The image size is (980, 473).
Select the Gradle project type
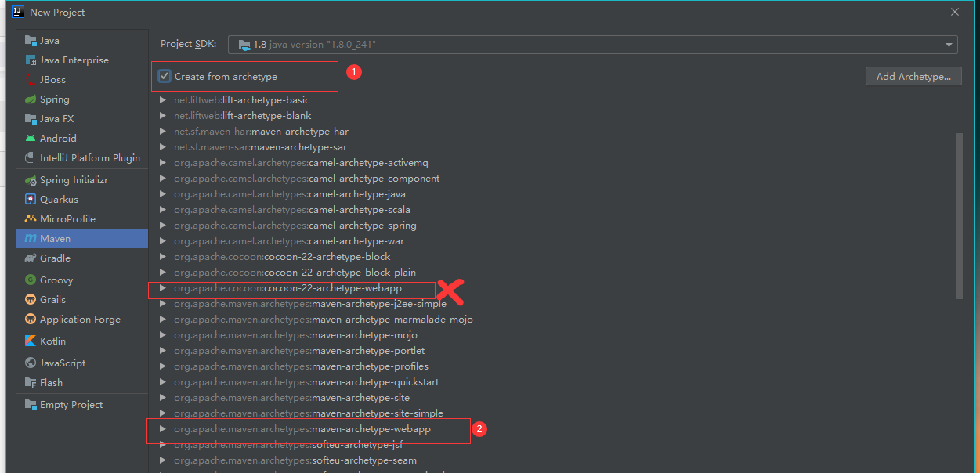point(82,258)
